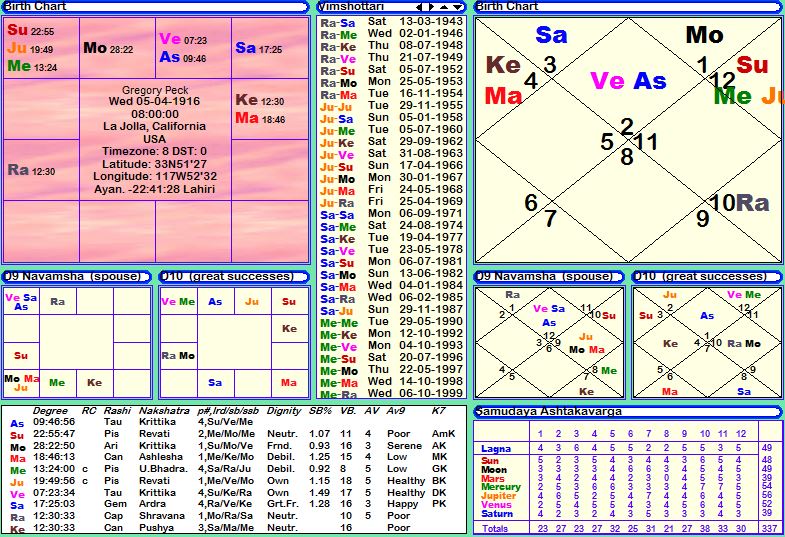Image resolution: width=785 pixels, height=537 pixels.
Task: Click the As row degree 09:46:56
Action: (54, 422)
